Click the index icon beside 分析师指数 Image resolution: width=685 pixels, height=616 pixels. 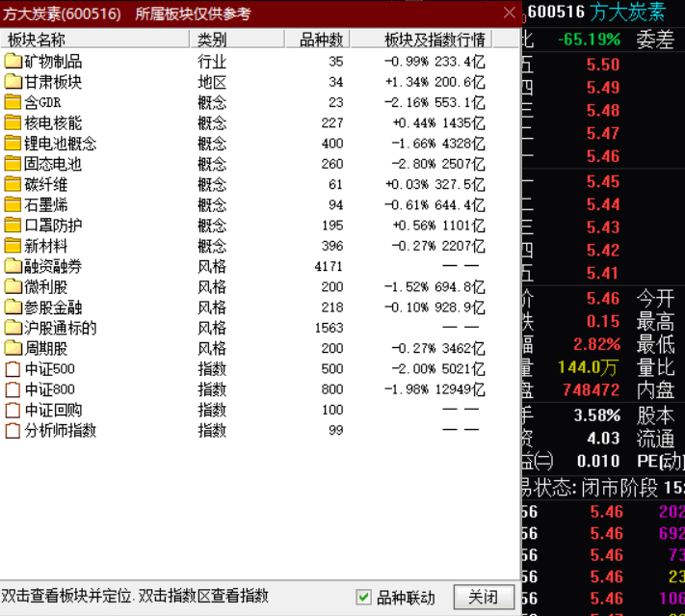[13, 431]
